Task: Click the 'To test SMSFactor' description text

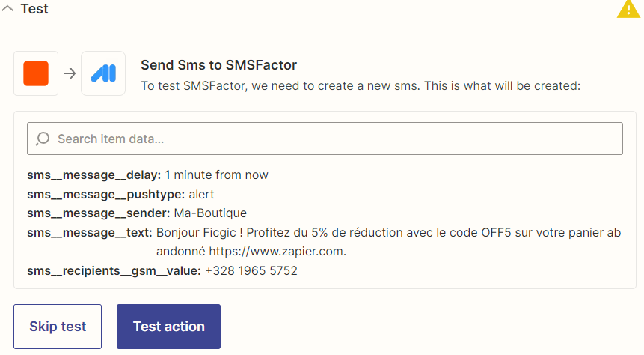Action: 361,85
